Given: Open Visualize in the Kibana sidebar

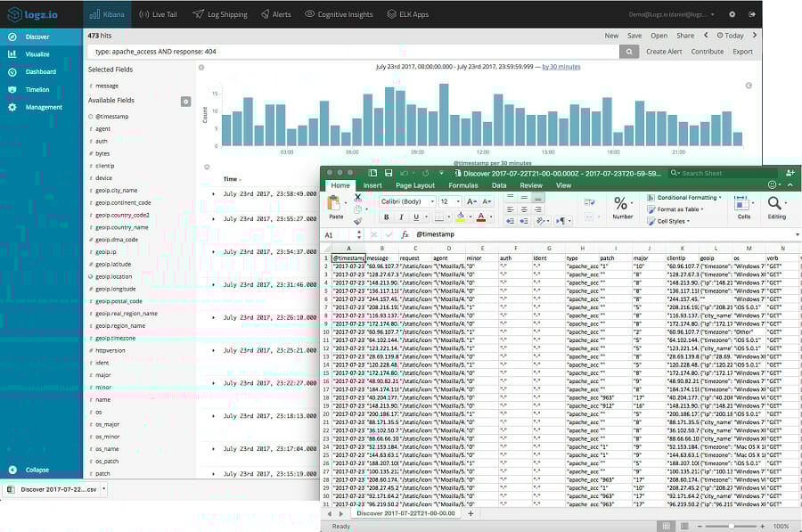Looking at the screenshot, I should pos(37,54).
